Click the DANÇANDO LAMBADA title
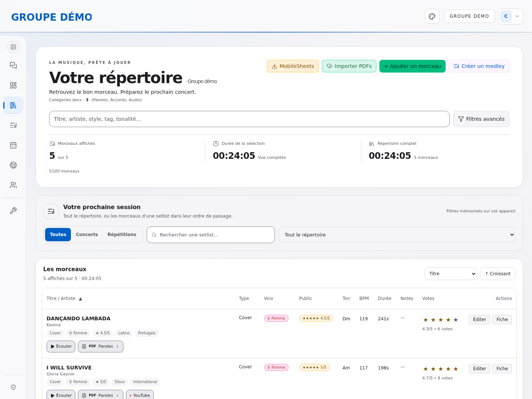 coord(78,318)
